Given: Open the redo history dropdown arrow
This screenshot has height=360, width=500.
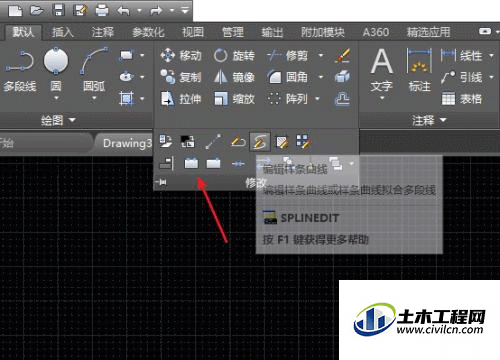Looking at the screenshot, I should pyautogui.click(x=171, y=10).
